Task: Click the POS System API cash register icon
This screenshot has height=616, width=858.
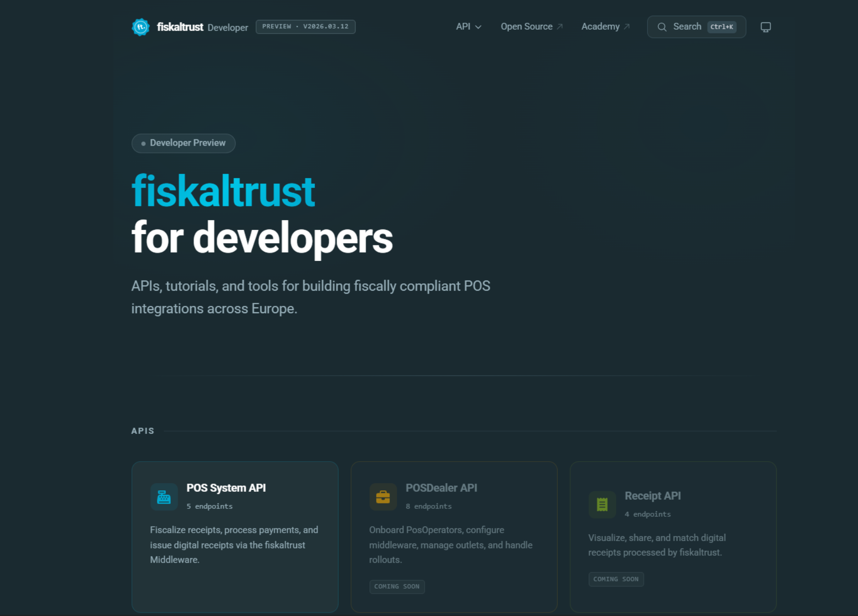Action: [164, 497]
